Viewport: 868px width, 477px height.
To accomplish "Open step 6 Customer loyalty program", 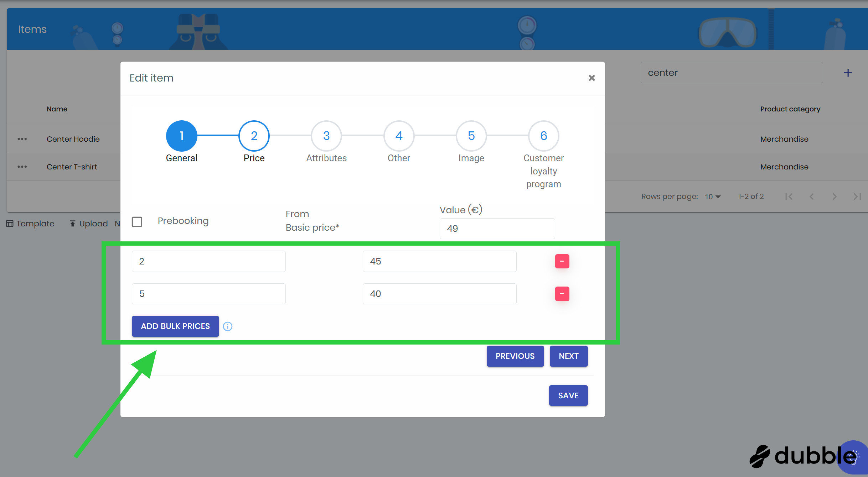I will coord(543,136).
